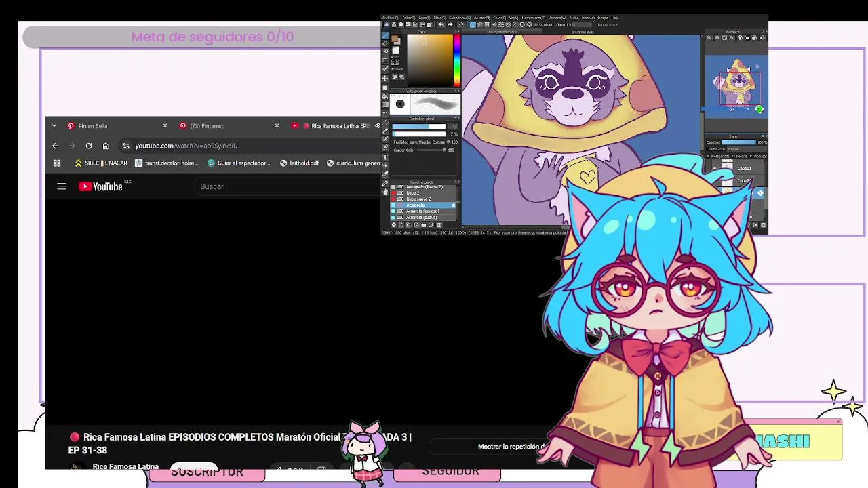The image size is (868, 488).
Task: Toggle Recorte checkbox in layer panel
Action: 734,157
